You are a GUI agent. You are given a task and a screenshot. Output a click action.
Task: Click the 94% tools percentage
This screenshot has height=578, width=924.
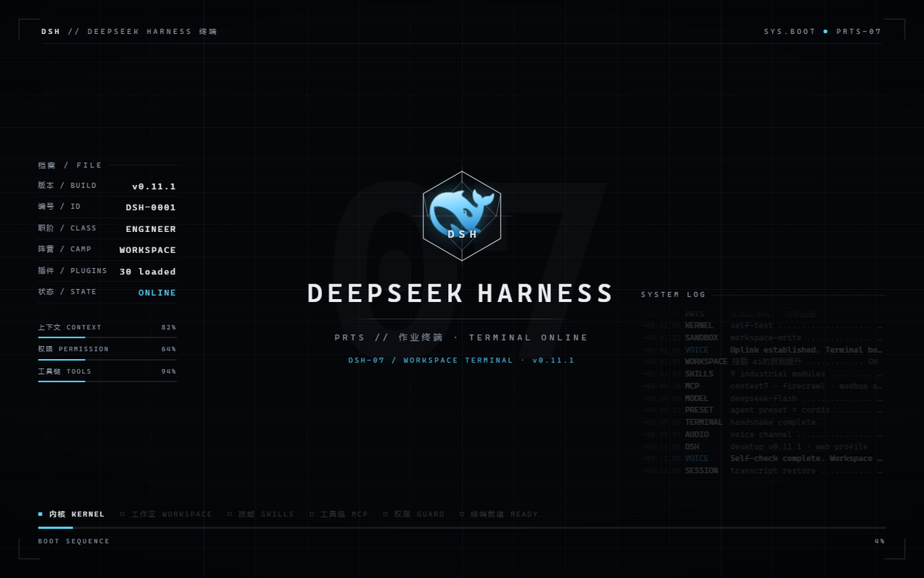pos(169,371)
